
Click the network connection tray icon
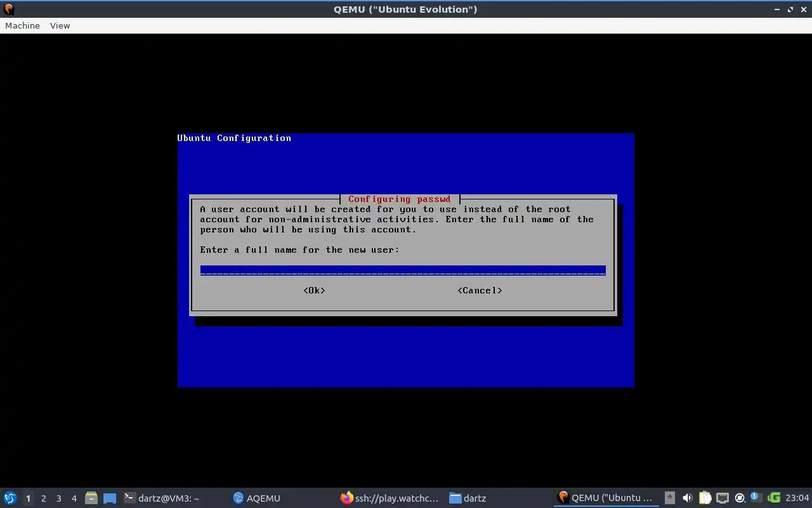(722, 498)
